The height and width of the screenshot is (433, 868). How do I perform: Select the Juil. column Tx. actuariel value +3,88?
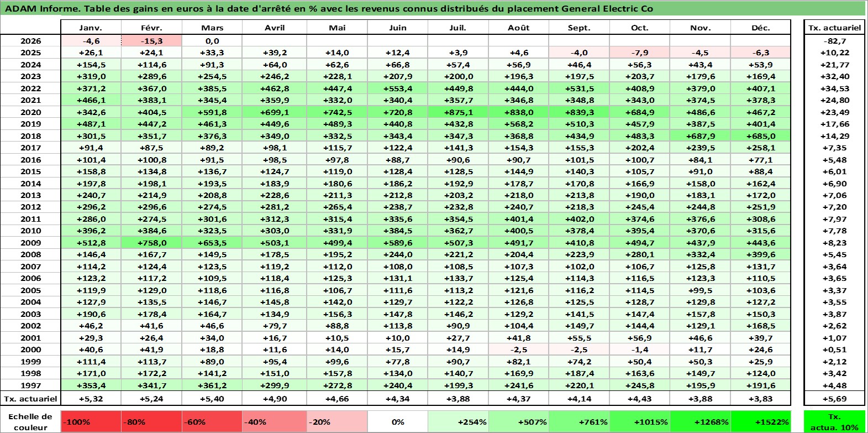457,399
